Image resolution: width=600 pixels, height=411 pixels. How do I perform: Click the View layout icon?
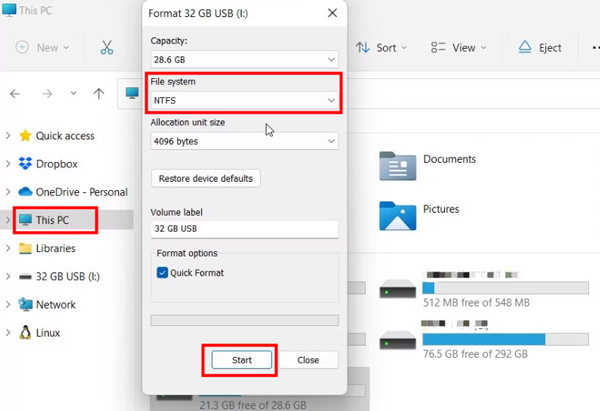[438, 47]
